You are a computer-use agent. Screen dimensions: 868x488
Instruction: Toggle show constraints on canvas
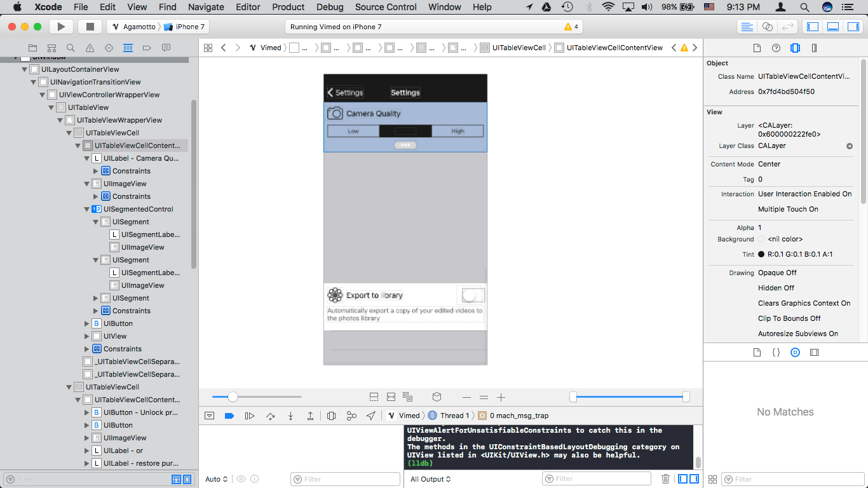[391, 396]
